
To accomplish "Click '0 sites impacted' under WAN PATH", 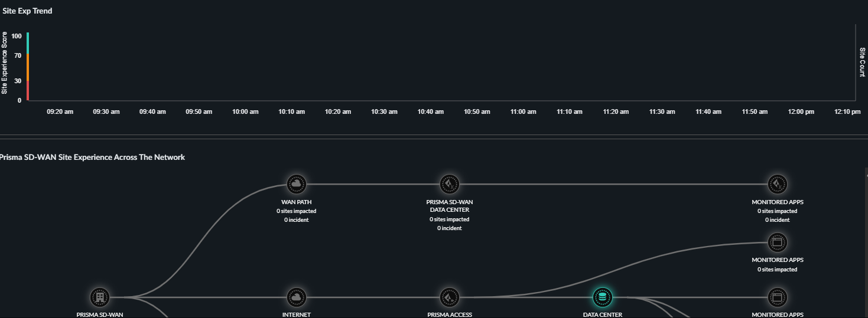I will [x=296, y=211].
